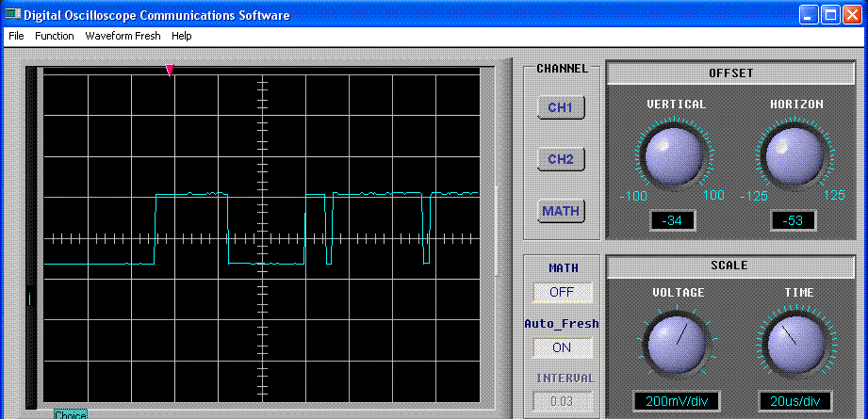
Task: Click the channel level indicator on left strip
Action: click(30, 299)
